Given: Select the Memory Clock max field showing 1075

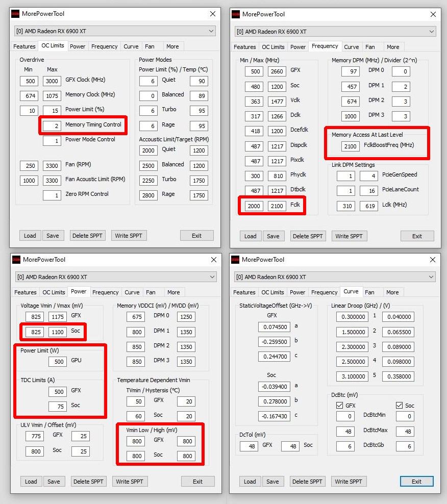Looking at the screenshot, I should pyautogui.click(x=52, y=96).
